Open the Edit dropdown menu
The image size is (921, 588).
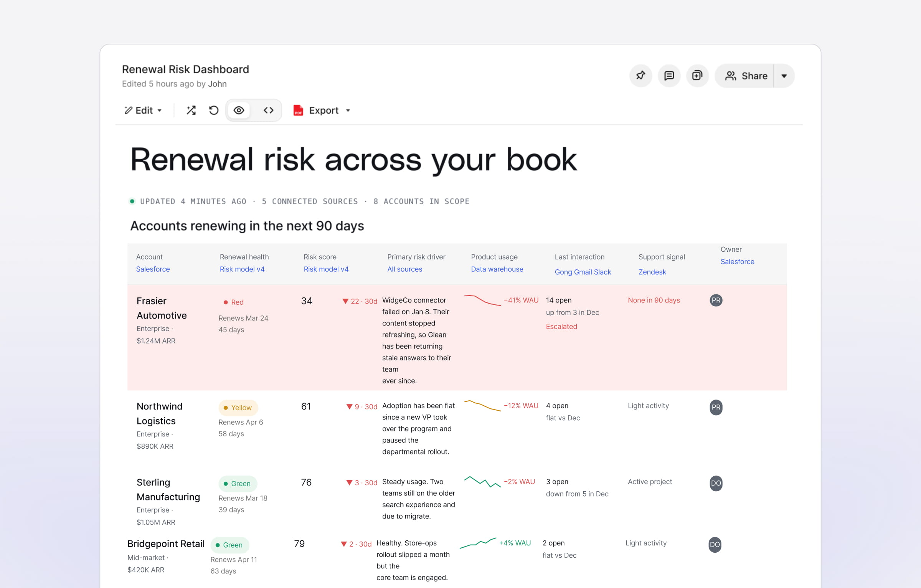click(x=143, y=111)
